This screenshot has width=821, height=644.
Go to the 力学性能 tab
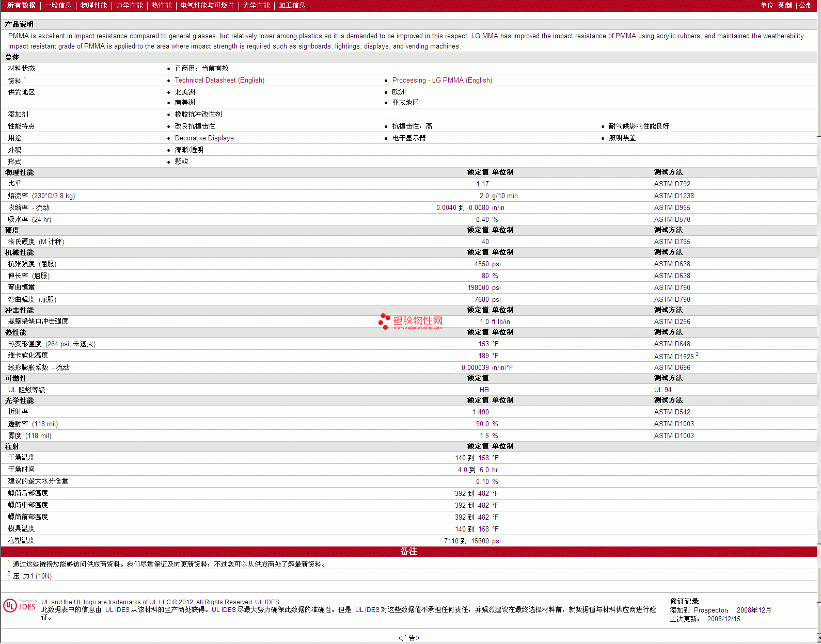pos(129,5)
